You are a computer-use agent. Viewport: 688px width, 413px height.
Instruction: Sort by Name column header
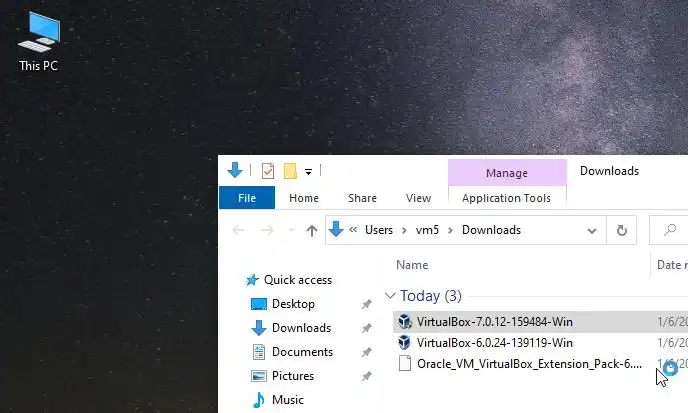[x=412, y=265]
